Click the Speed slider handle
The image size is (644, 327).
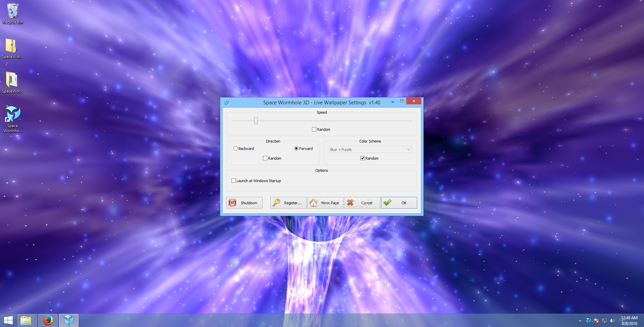pos(256,120)
